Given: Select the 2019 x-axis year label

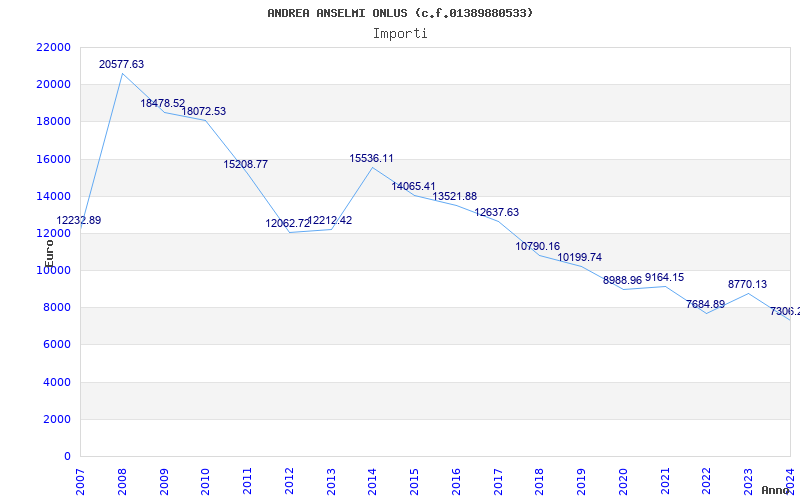Looking at the screenshot, I should click(581, 481).
